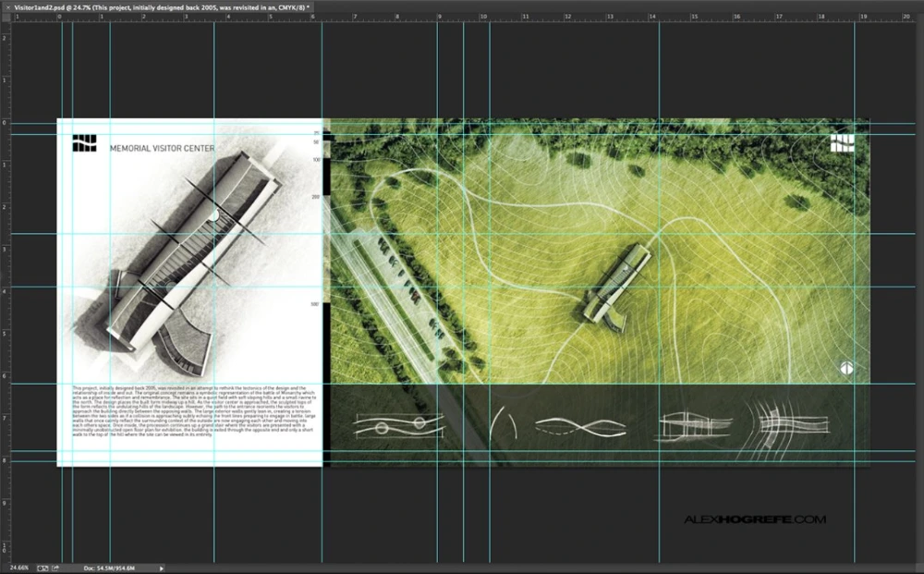Screen dimensions: 924x574
Task: Click the small building in the aerial view
Action: tap(615, 287)
